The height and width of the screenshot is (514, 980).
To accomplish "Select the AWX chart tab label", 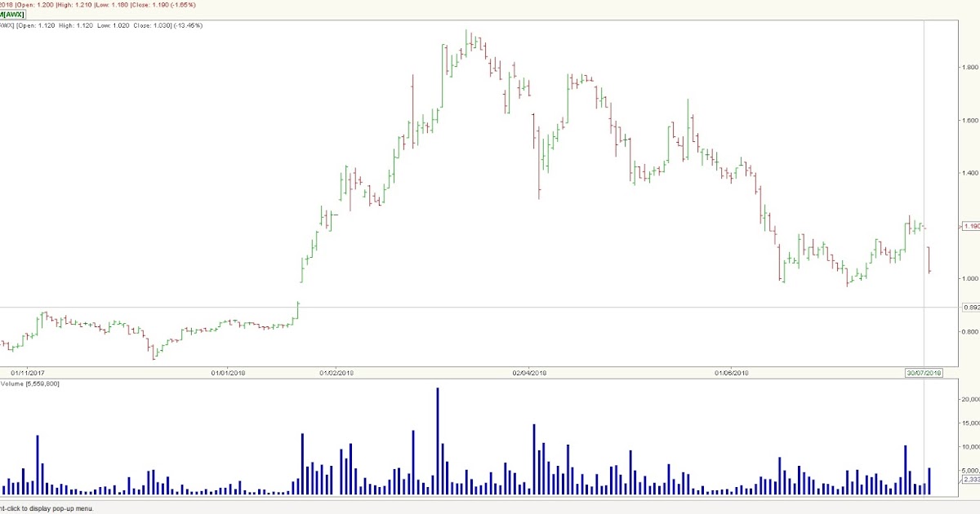I will (x=12, y=14).
